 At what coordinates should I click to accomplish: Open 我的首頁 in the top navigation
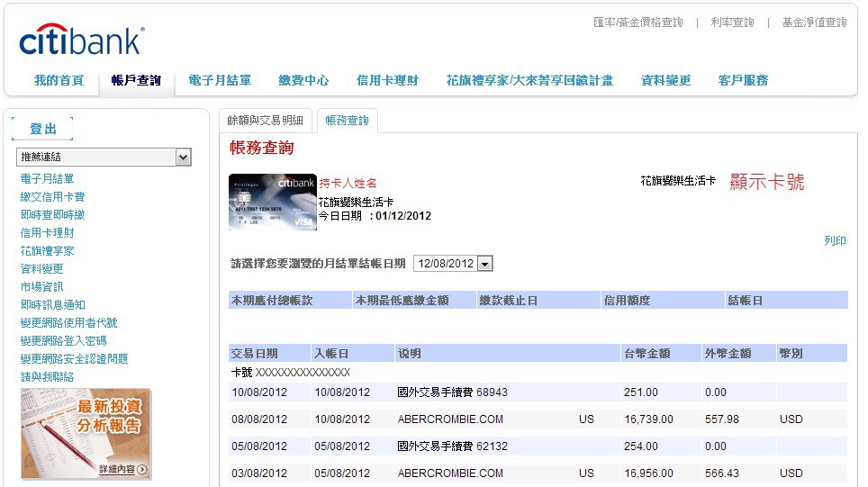[59, 80]
